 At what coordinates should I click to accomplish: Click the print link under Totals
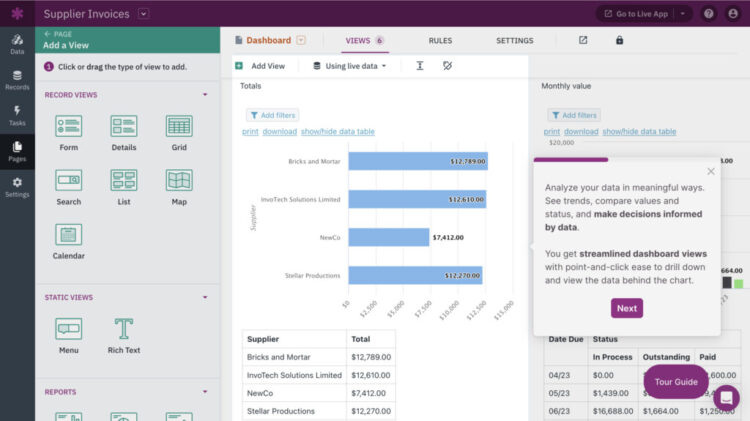[x=250, y=132]
